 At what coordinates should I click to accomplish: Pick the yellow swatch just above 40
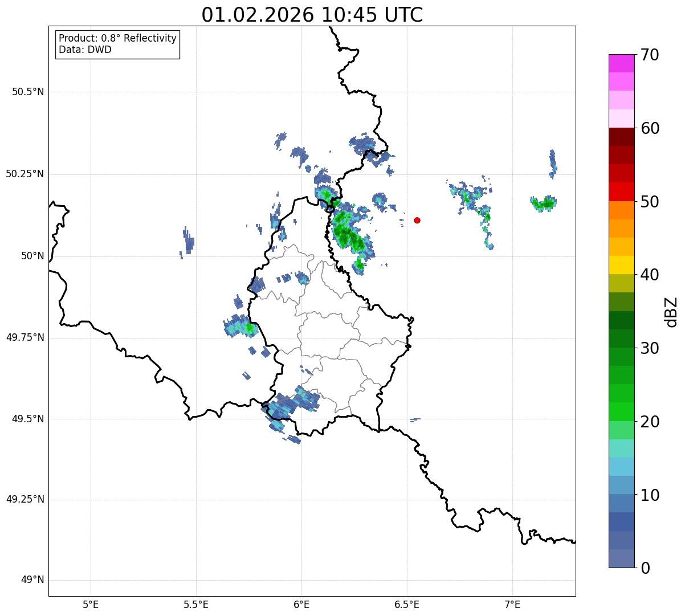[x=621, y=265]
